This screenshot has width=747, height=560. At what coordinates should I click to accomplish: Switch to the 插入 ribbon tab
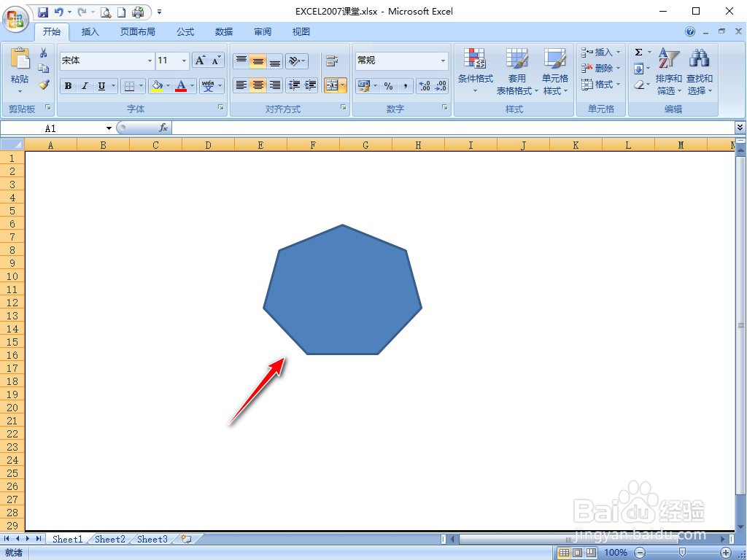[x=90, y=31]
